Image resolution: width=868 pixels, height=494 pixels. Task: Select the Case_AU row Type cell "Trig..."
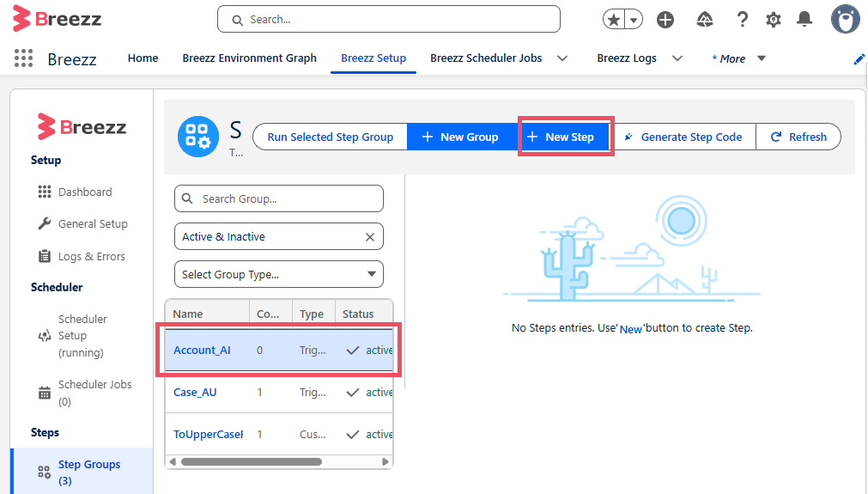point(313,392)
